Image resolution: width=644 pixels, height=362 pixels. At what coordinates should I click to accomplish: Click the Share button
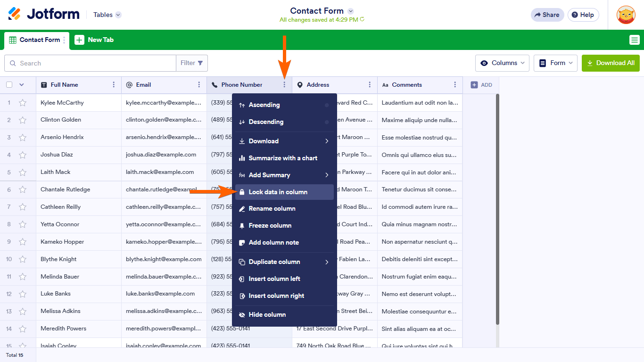click(547, 15)
